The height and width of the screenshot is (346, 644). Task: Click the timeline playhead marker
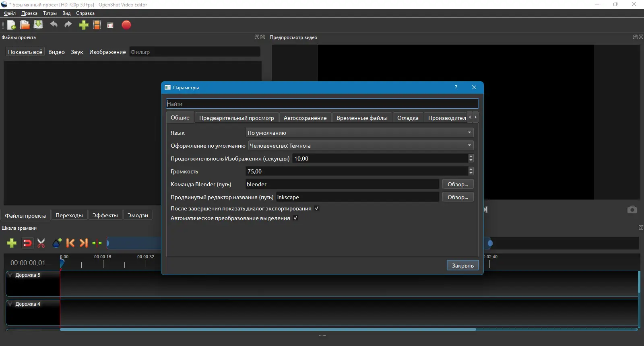pyautogui.click(x=62, y=263)
